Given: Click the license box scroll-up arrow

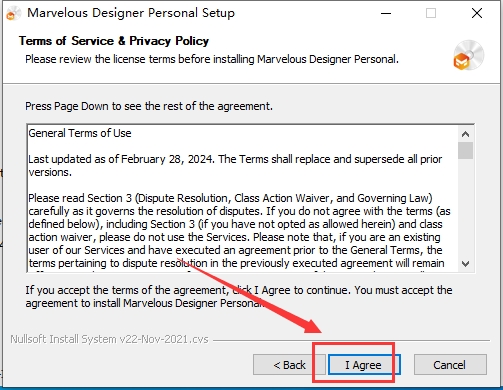Looking at the screenshot, I should click(x=465, y=134).
